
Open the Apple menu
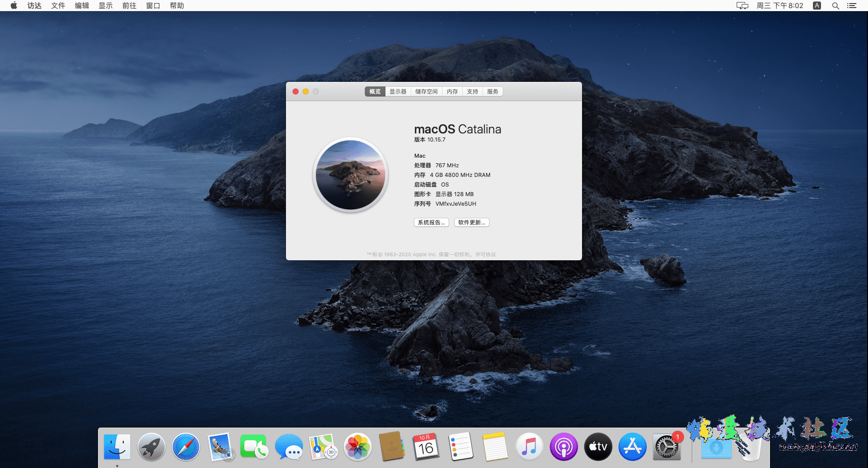click(14, 6)
